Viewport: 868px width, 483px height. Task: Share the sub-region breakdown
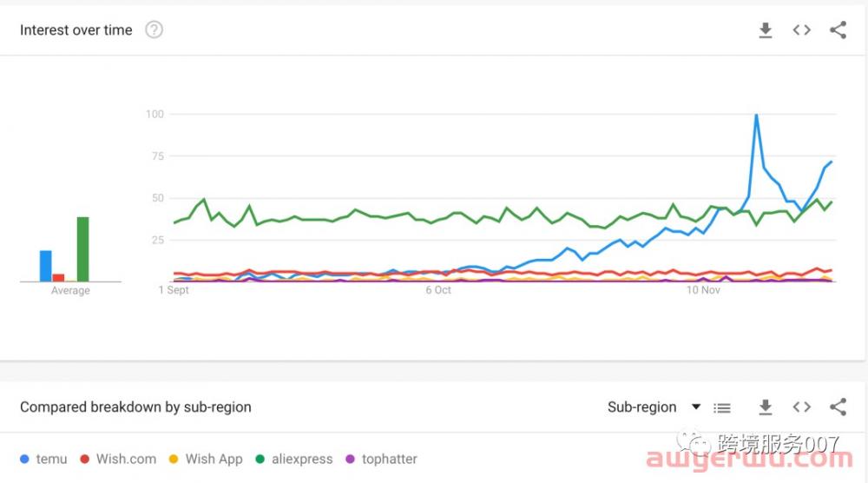click(x=838, y=407)
